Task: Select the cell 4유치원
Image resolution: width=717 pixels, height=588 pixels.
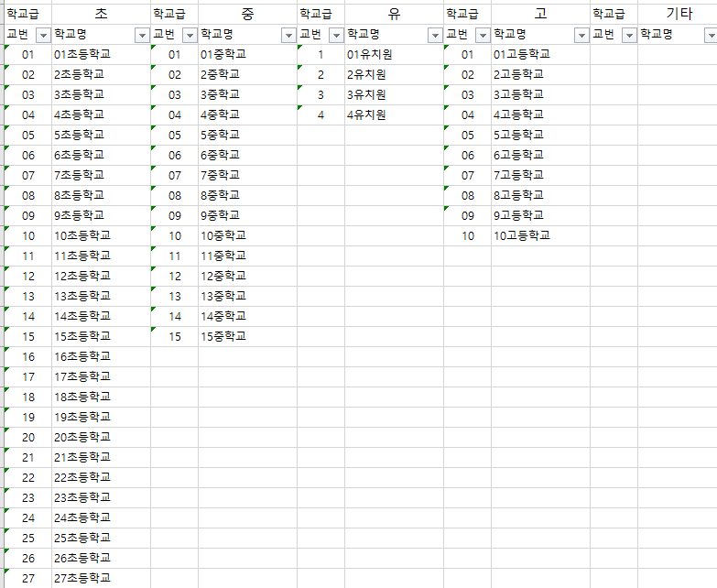Action: [394, 114]
